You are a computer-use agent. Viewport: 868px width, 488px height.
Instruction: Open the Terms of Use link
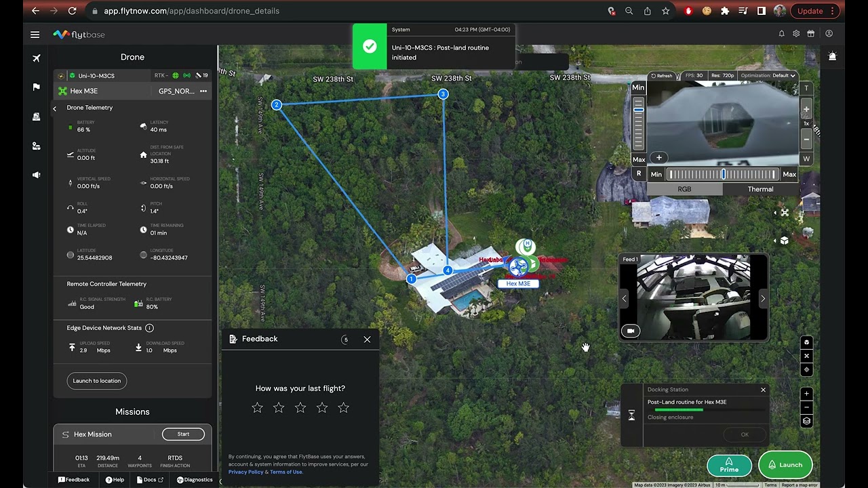[285, 472]
